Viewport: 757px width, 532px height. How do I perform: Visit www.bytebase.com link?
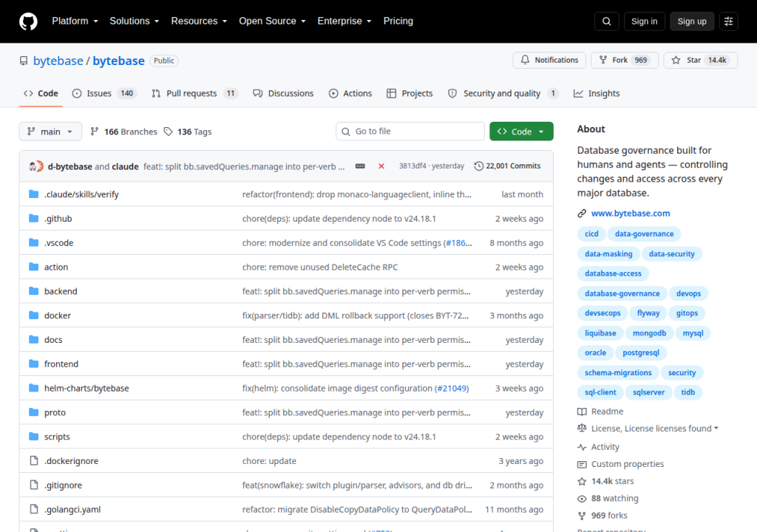click(x=631, y=214)
